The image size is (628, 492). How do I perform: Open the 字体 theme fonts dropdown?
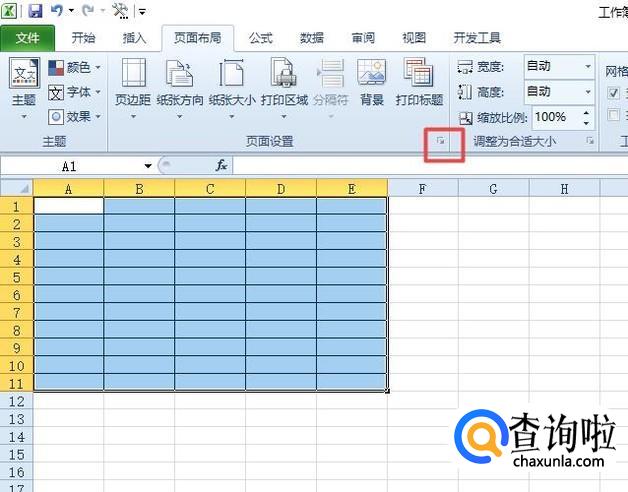(74, 93)
